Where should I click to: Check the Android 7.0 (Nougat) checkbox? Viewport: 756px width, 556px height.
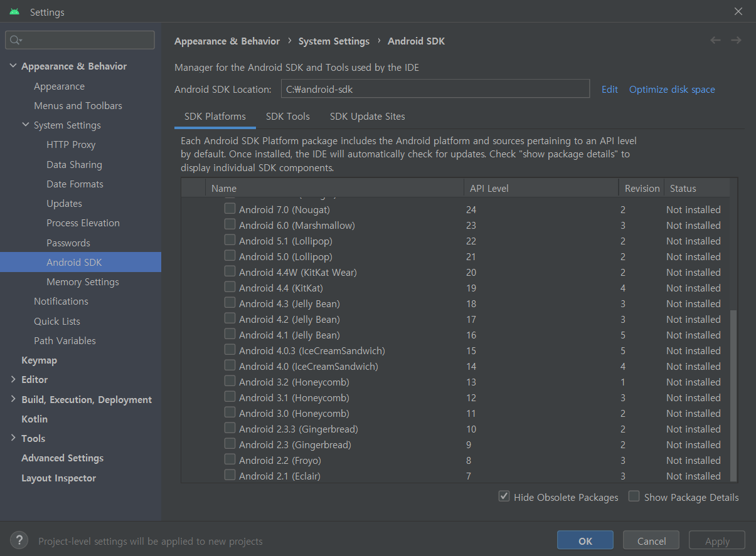[x=230, y=209]
